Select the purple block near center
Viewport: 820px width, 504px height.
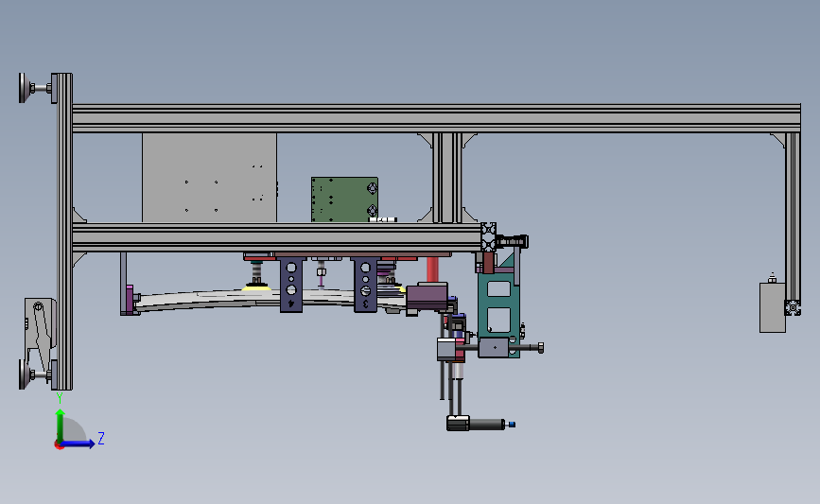point(427,298)
